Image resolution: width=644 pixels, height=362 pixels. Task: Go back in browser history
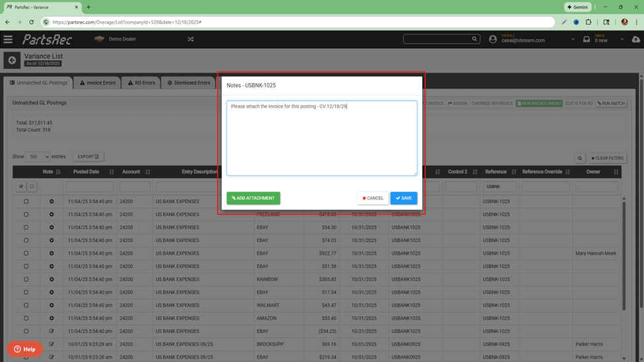pos(7,22)
